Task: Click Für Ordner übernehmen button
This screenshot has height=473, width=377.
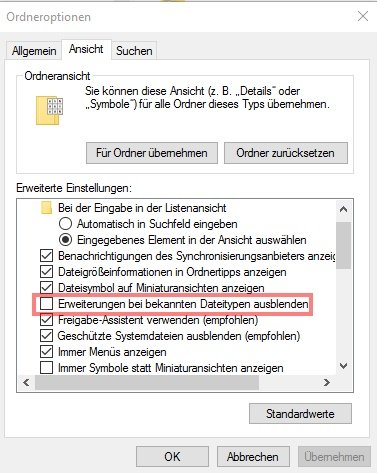Action: [x=152, y=153]
